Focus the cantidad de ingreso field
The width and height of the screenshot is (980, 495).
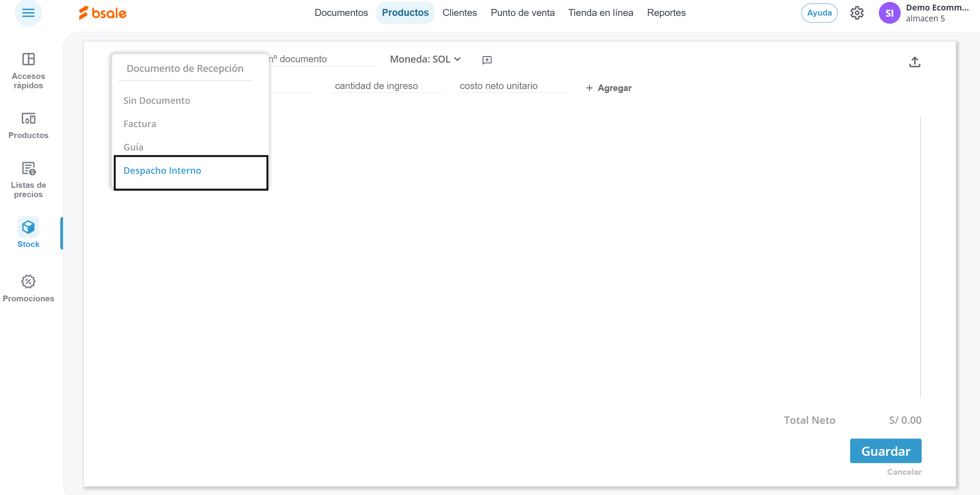point(387,86)
